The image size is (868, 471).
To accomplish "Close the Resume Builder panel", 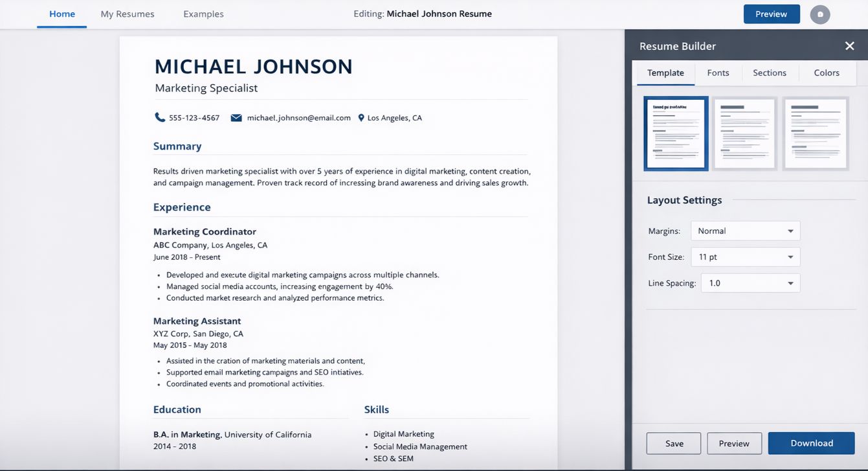I will 849,46.
